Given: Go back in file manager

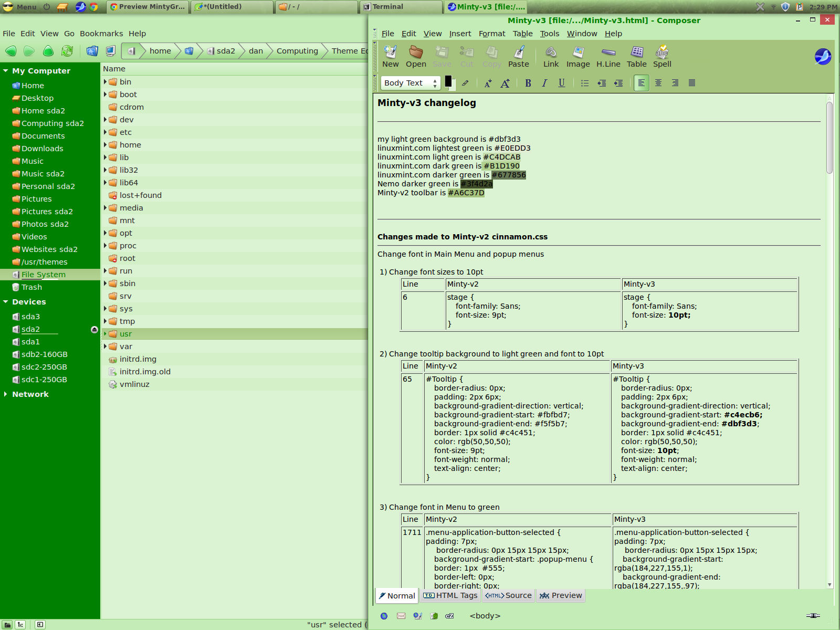Looking at the screenshot, I should [10, 51].
